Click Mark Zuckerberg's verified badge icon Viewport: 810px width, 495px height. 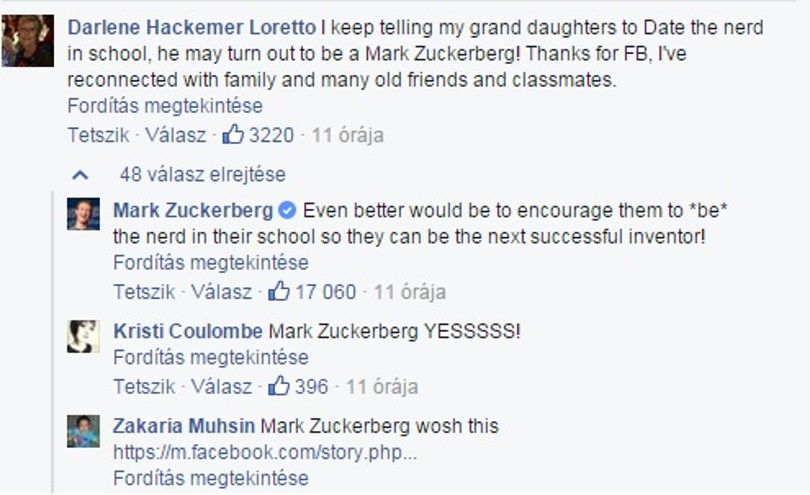287,210
